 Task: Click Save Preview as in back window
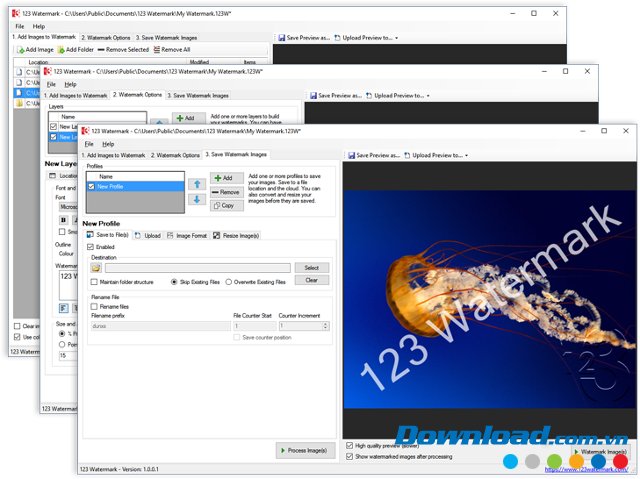click(x=304, y=38)
